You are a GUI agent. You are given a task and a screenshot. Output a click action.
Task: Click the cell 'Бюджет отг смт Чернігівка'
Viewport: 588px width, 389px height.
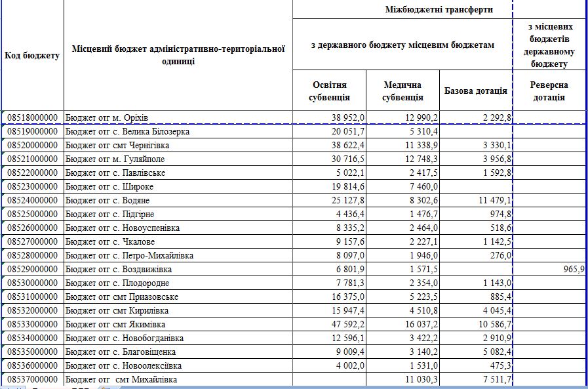pos(178,145)
